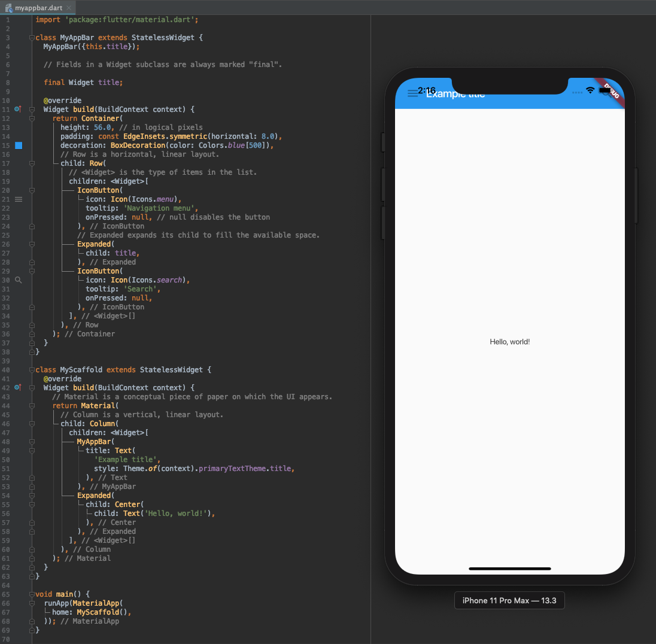This screenshot has width=656, height=644.
Task: Click the 2:16 clock in the simulator
Action: [427, 90]
